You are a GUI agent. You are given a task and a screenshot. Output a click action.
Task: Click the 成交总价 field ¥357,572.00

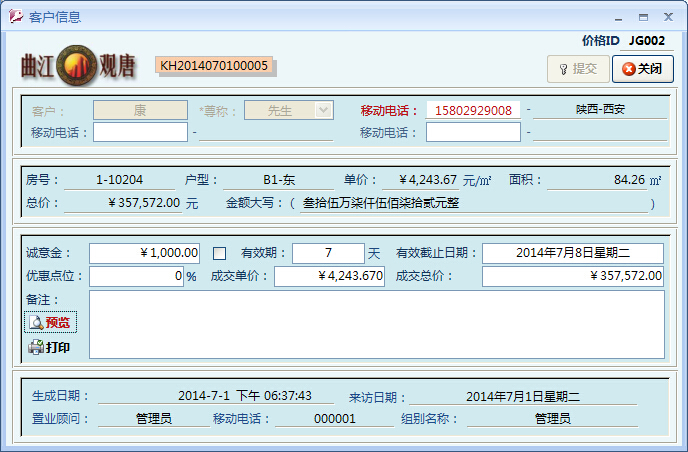(573, 276)
